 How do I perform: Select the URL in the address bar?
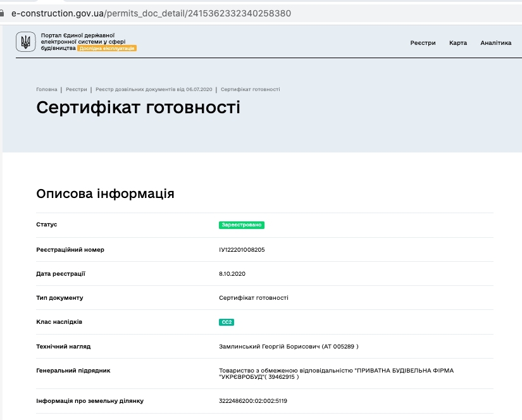coord(151,13)
